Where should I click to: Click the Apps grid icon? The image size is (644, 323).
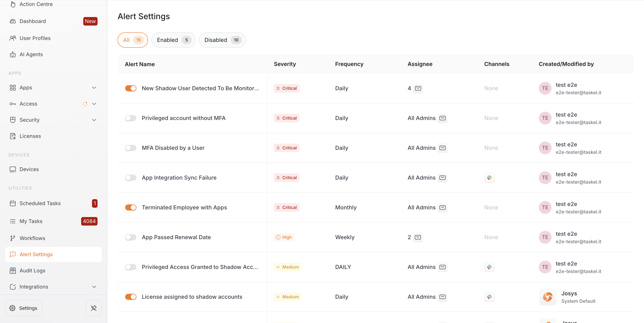point(13,88)
